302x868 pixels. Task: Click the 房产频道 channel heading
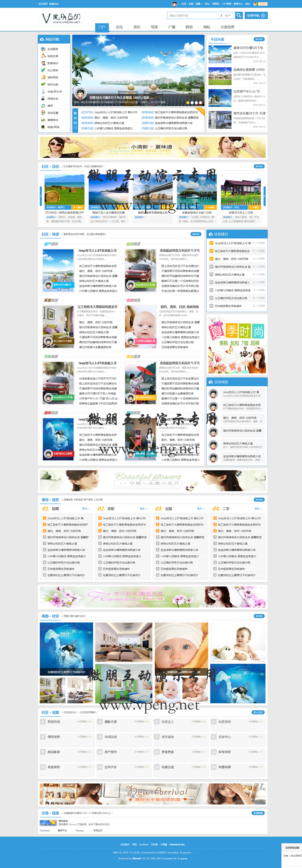click(51, 244)
